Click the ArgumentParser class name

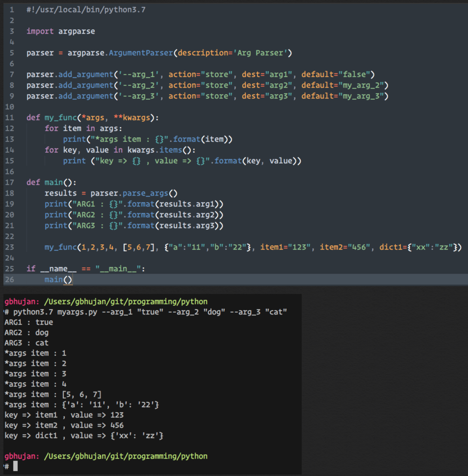pyautogui.click(x=141, y=53)
